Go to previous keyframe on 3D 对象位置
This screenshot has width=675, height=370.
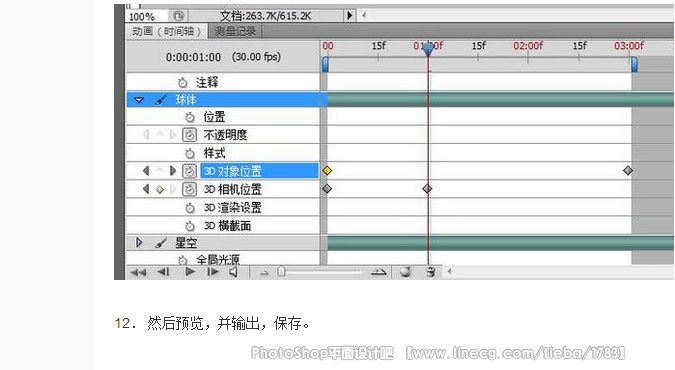click(146, 171)
